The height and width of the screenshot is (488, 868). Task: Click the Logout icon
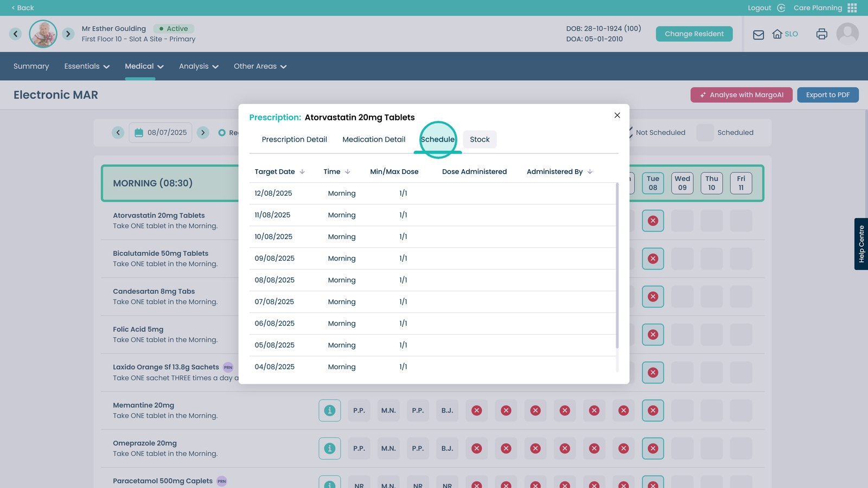click(781, 8)
